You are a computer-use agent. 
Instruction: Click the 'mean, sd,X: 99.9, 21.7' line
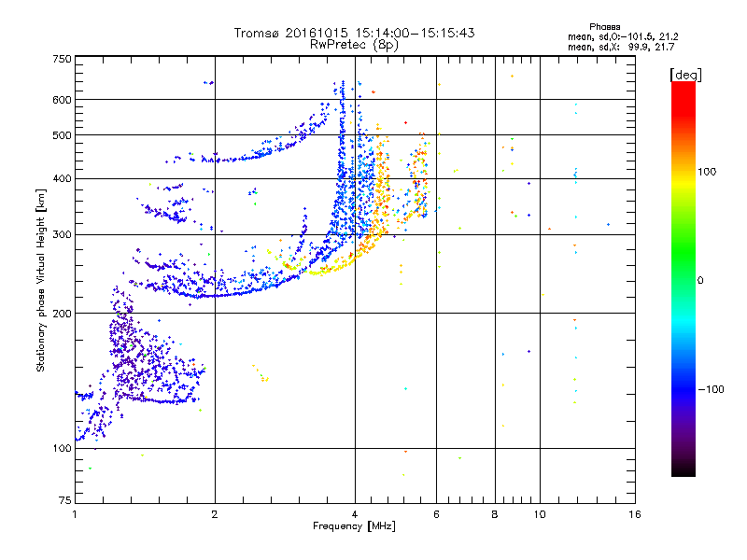point(621,48)
